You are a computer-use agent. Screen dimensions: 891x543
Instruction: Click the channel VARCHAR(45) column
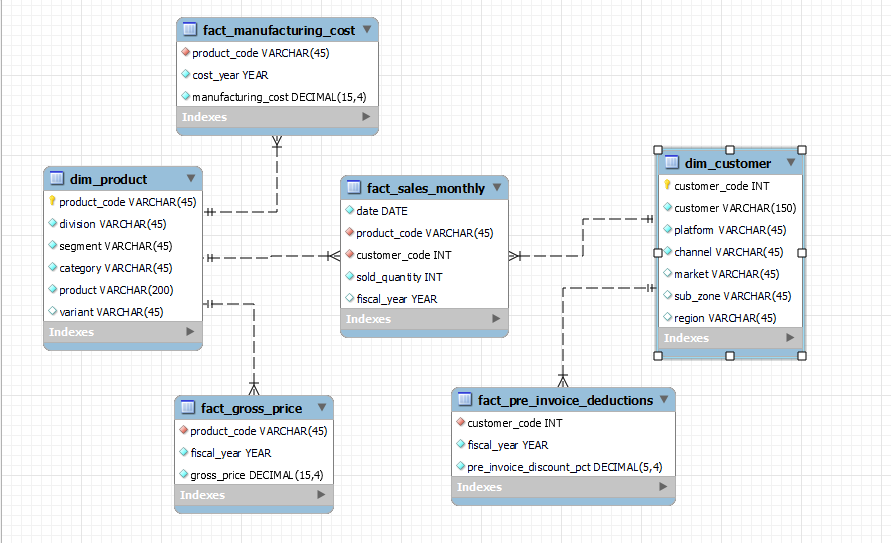731,252
